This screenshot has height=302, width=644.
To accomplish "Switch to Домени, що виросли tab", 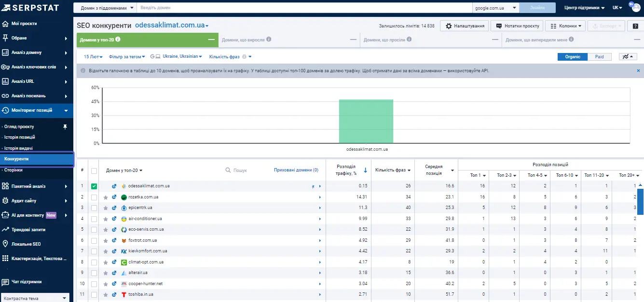I will pos(288,39).
